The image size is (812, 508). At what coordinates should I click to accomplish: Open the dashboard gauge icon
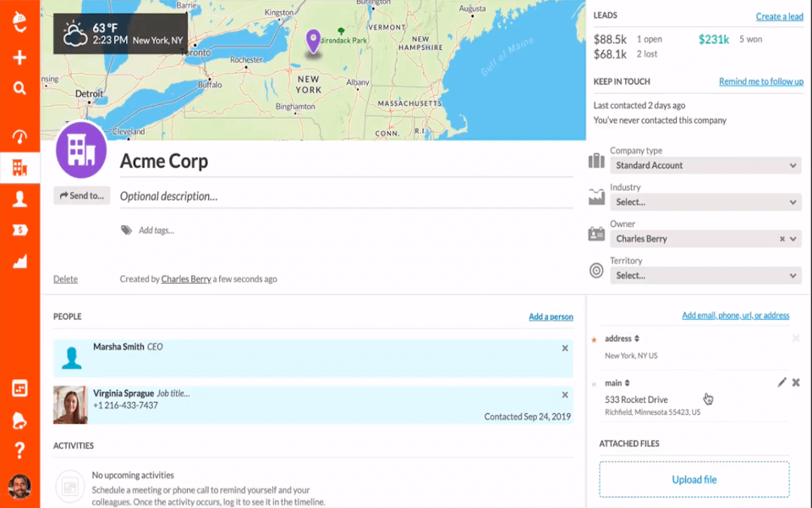19,137
